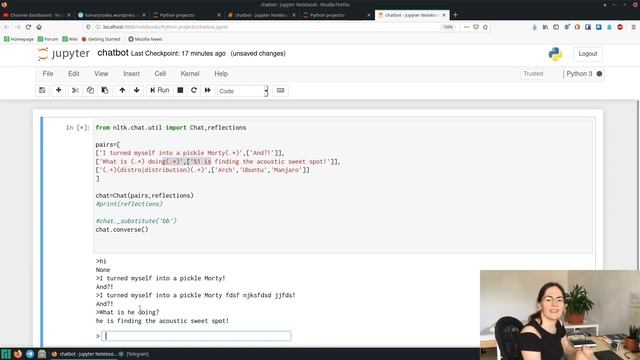Switch to the wordpress browser tab
The height and width of the screenshot is (360, 640).
point(111,15)
